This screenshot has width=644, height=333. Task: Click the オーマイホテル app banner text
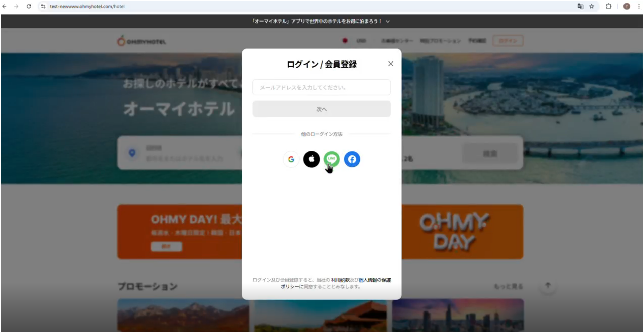point(317,21)
